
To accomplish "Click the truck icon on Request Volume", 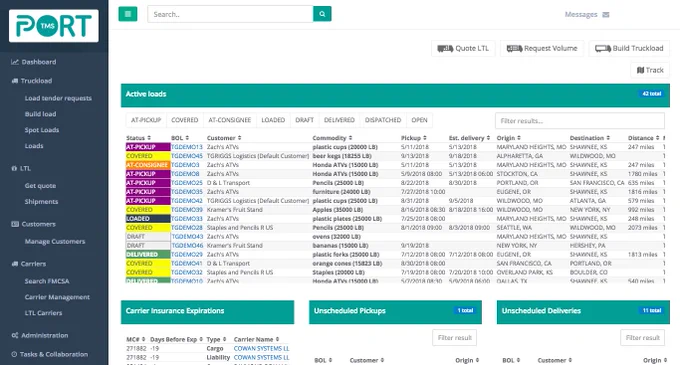I will 514,49.
